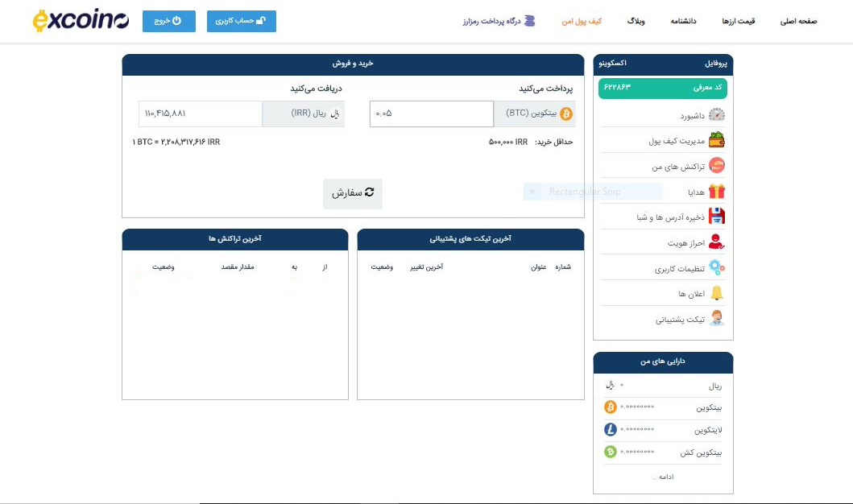Click the pay amount input field
This screenshot has height=504, width=853.
tap(432, 114)
